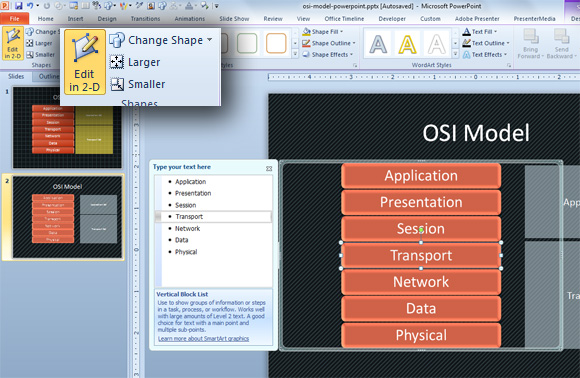Apply the gray outlined WordArt style A
This screenshot has width=580, height=378.
click(x=378, y=44)
